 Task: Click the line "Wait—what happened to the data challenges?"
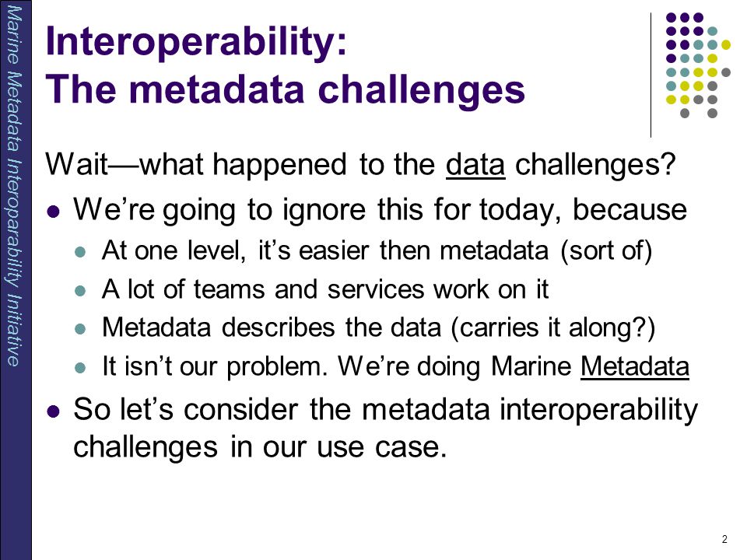[x=360, y=165]
